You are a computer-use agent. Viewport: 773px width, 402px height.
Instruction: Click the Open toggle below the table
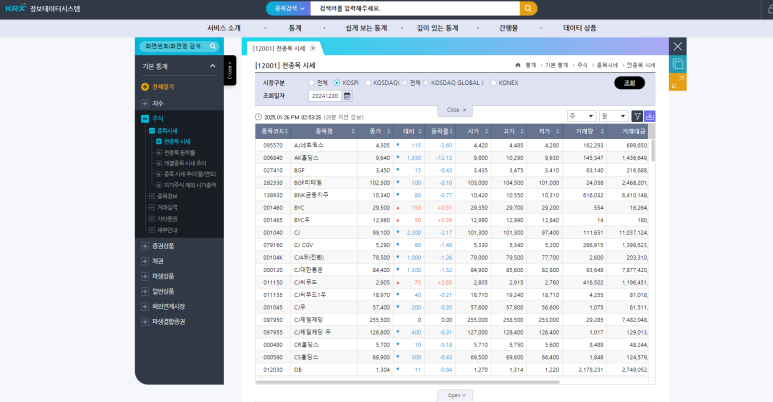[455, 395]
